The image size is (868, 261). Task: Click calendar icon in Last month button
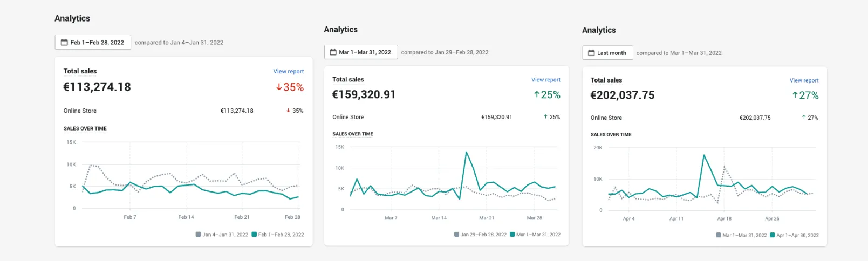coord(591,53)
